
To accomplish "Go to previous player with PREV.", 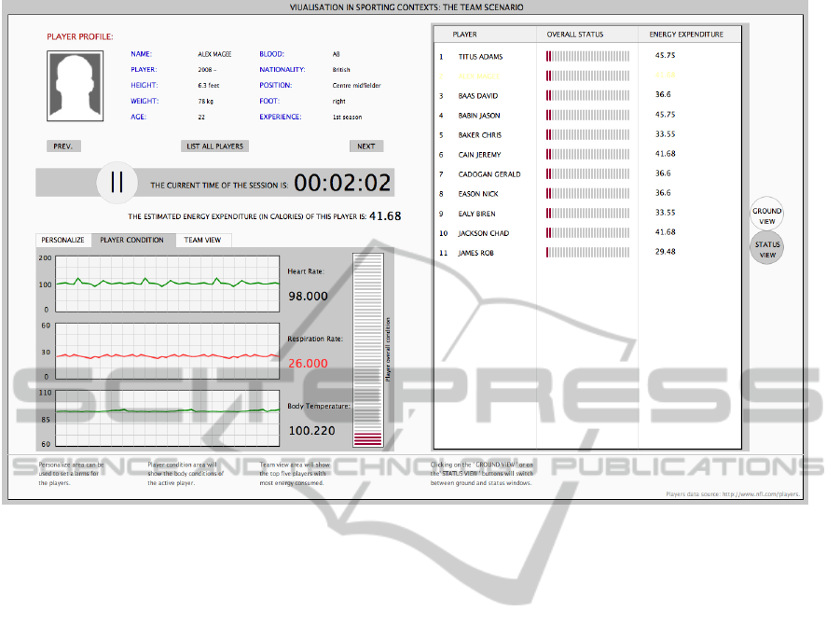I will (63, 146).
